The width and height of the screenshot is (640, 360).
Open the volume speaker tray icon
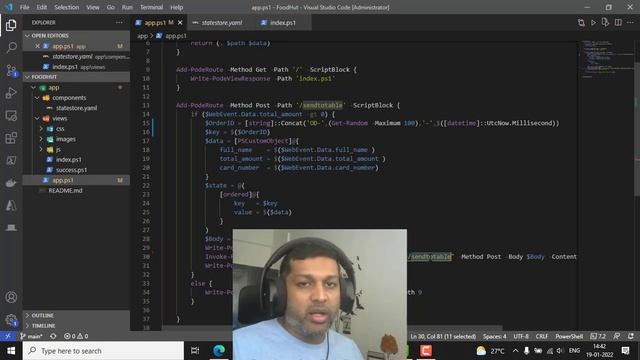[560, 351]
